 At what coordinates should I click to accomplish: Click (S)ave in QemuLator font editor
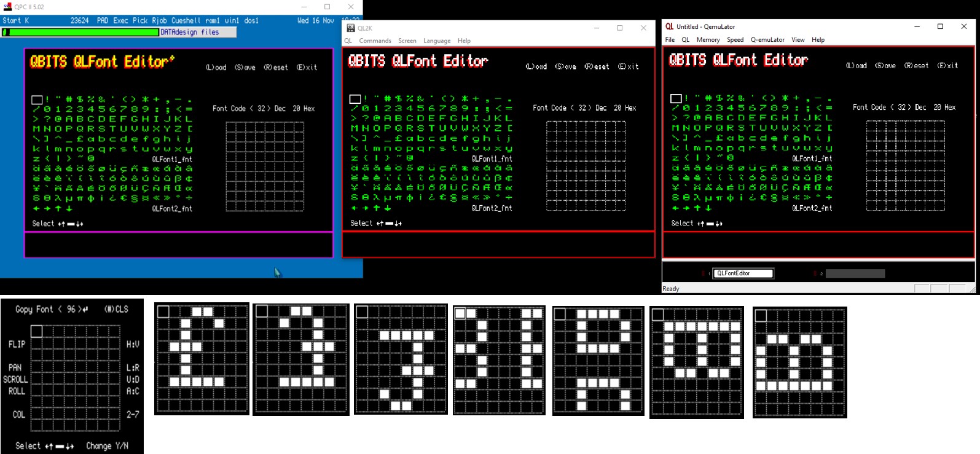pyautogui.click(x=885, y=66)
